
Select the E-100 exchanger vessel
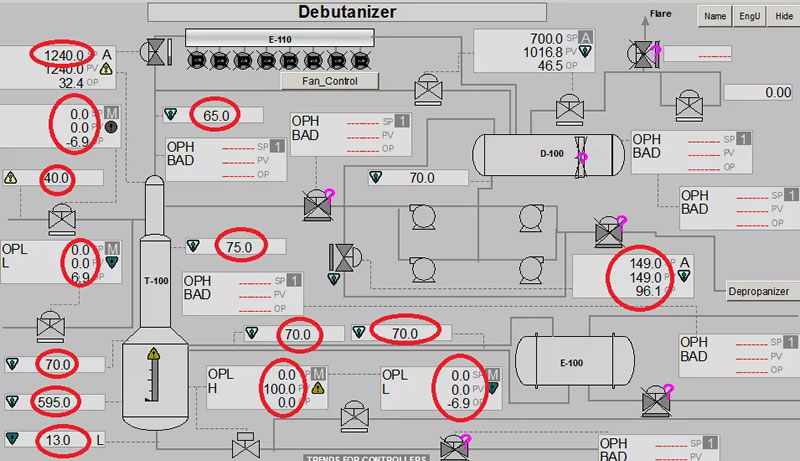[x=575, y=362]
